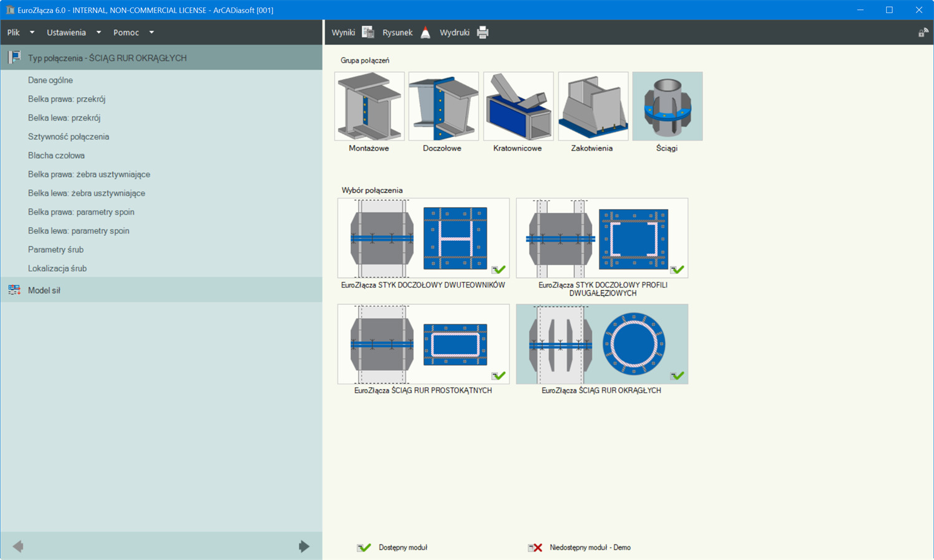934x560 pixels.
Task: Minimize the EuroZłącza window
Action: point(860,10)
